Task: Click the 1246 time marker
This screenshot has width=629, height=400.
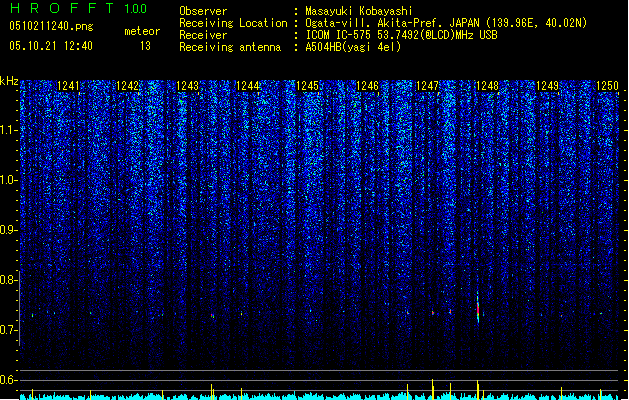Action: click(x=367, y=86)
